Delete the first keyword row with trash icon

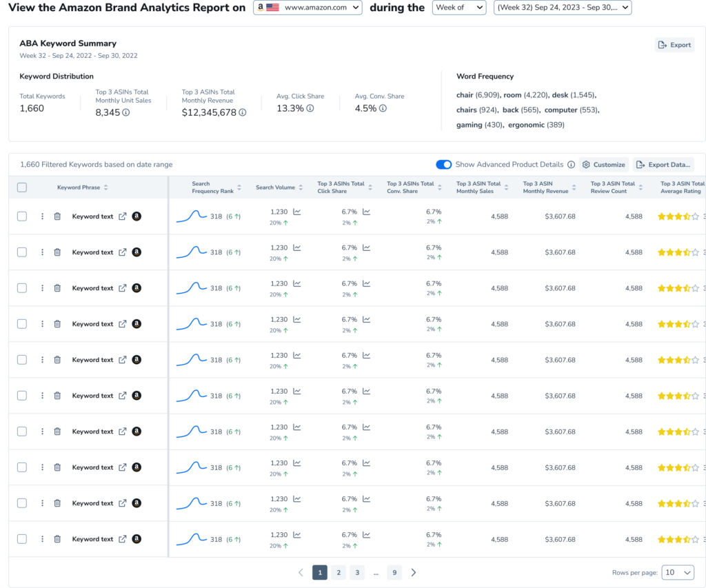(57, 216)
